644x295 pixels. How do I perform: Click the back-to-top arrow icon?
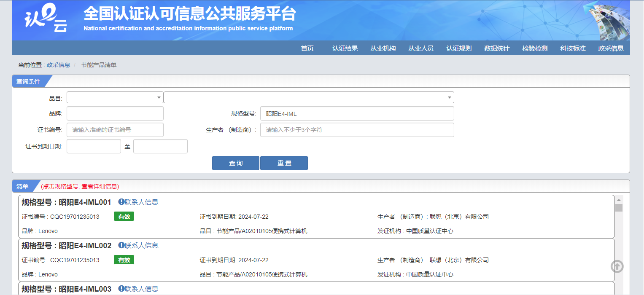click(x=617, y=266)
